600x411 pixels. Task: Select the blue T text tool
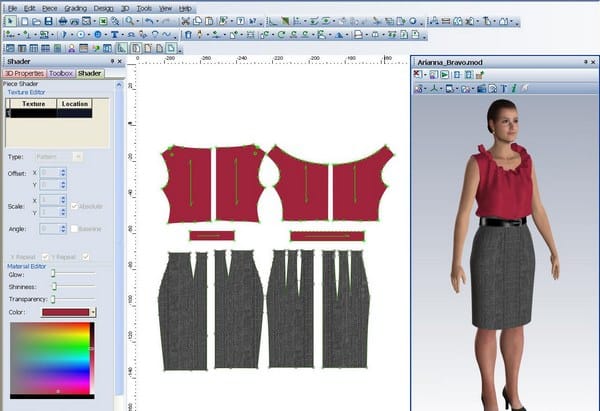(x=114, y=35)
